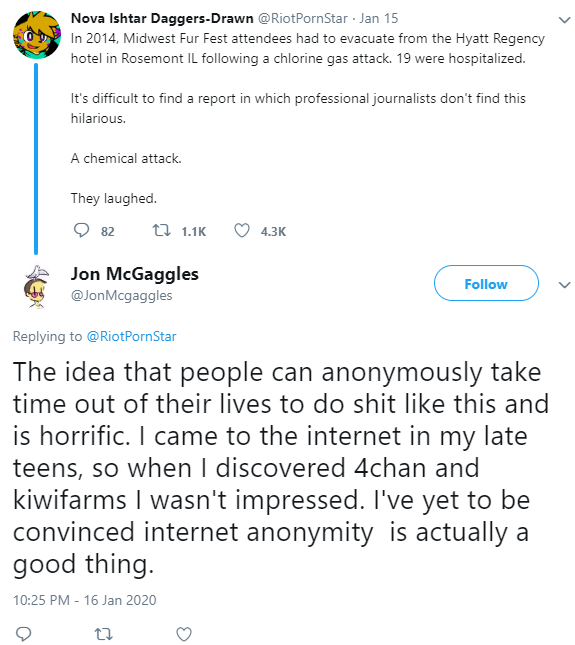
Task: Reply to Jon McGaggles' tweet
Action: pos(23,634)
